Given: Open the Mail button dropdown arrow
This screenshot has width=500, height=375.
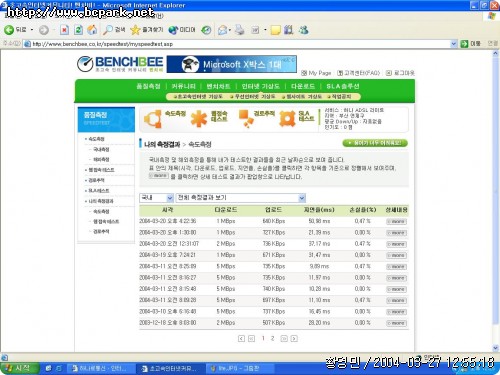Looking at the screenshot, I should pyautogui.click(x=230, y=30).
